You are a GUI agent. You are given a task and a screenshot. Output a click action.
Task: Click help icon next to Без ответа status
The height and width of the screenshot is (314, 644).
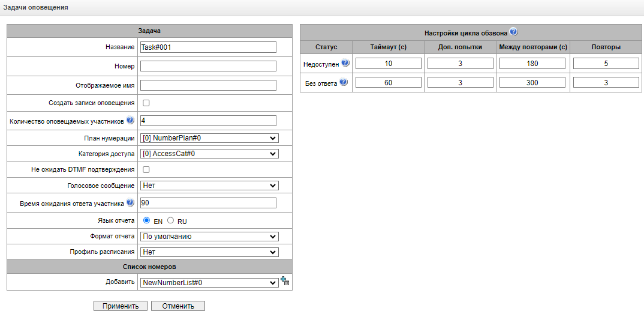pos(343,82)
